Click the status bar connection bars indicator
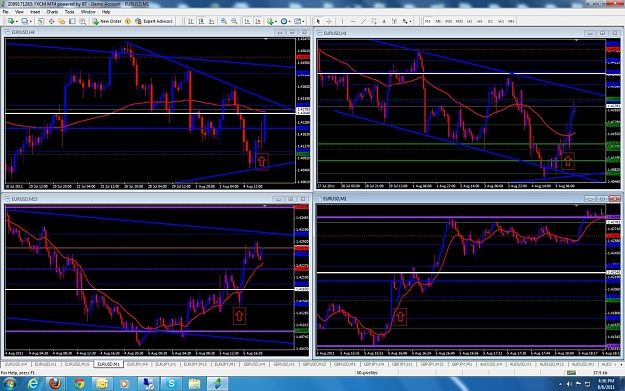625x391 pixels. 571,373
